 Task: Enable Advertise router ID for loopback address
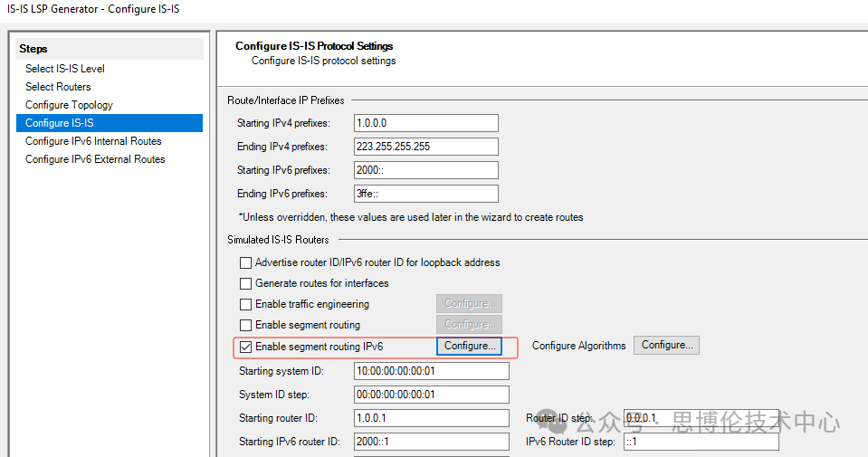245,262
